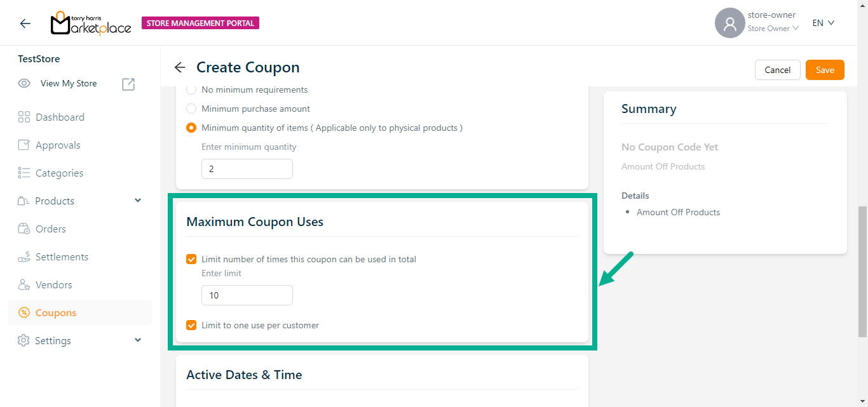Click the store-owner avatar icon
This screenshot has height=407, width=868.
729,23
